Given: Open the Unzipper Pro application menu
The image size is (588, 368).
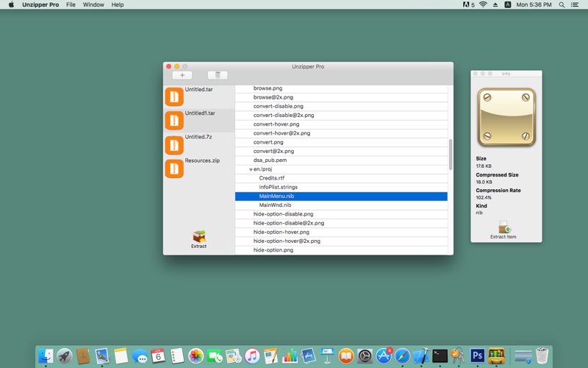Looking at the screenshot, I should tap(40, 4).
